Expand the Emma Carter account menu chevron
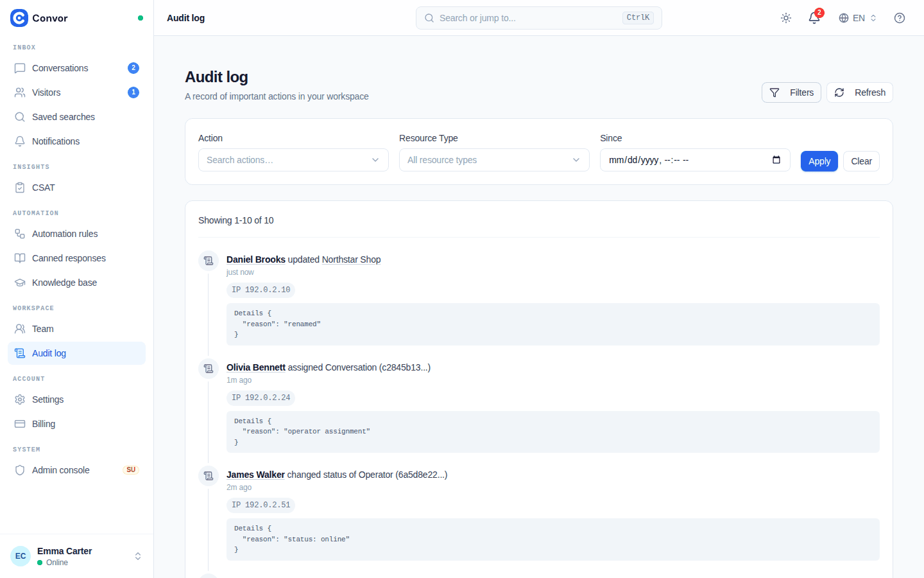The image size is (924, 578). pyautogui.click(x=138, y=556)
